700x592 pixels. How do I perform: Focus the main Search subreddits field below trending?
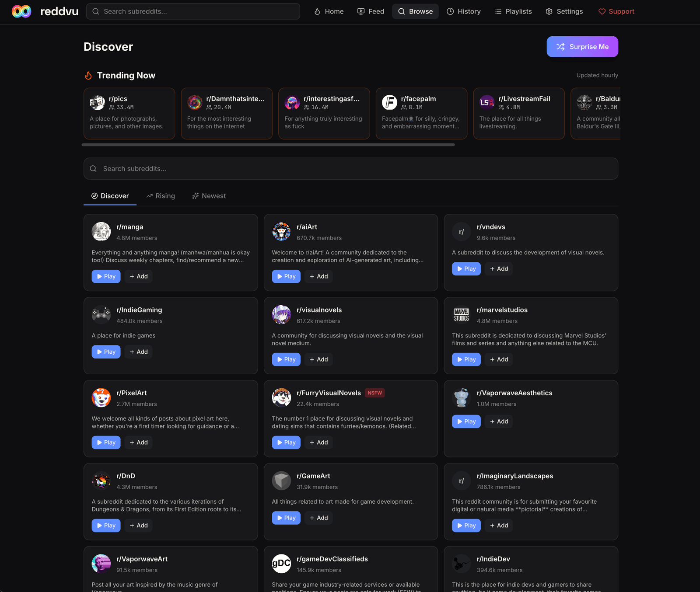tap(351, 169)
